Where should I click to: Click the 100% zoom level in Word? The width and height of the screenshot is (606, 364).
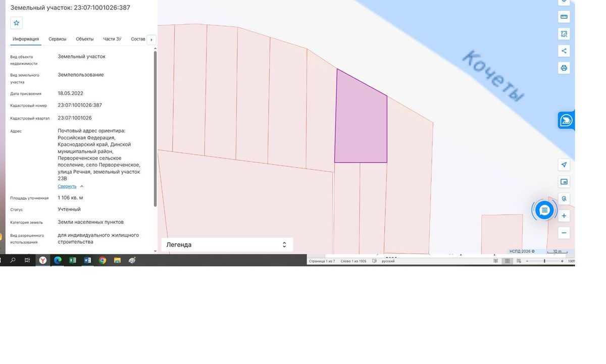click(x=571, y=261)
